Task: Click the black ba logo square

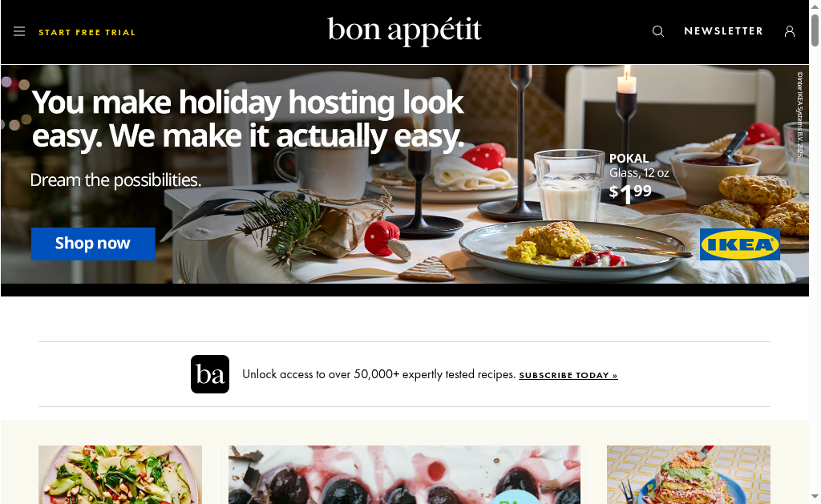Action: coord(210,374)
